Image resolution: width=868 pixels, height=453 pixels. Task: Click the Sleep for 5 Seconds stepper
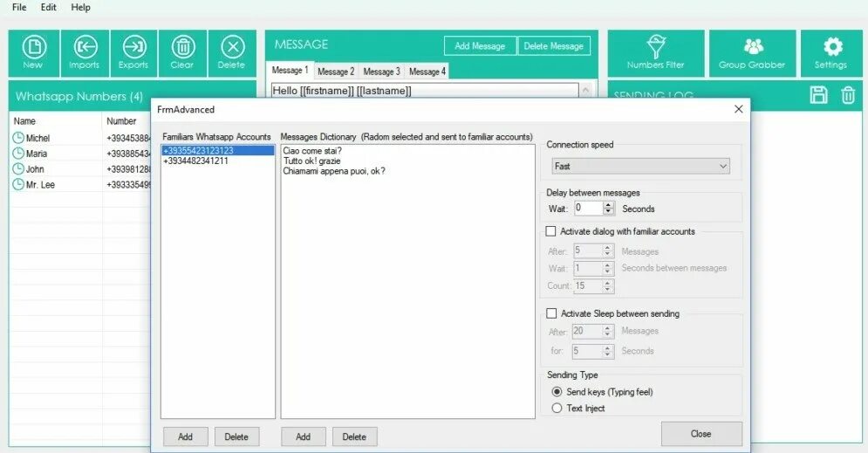[x=607, y=351]
